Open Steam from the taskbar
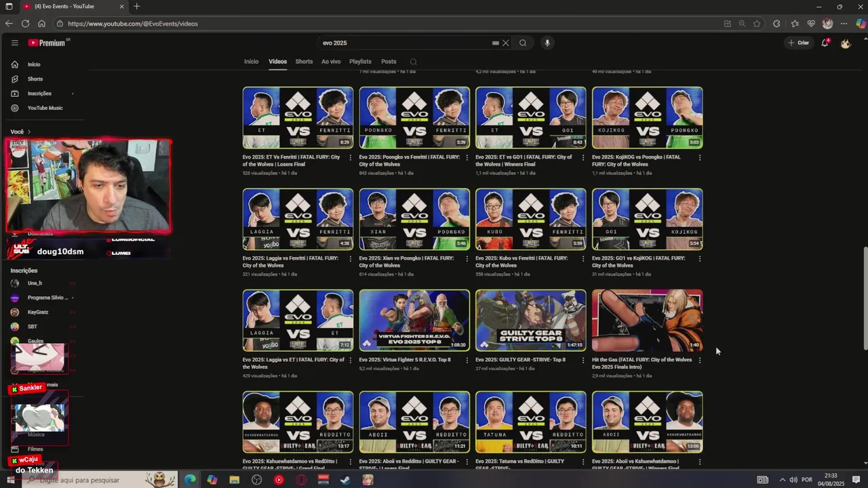 345,480
